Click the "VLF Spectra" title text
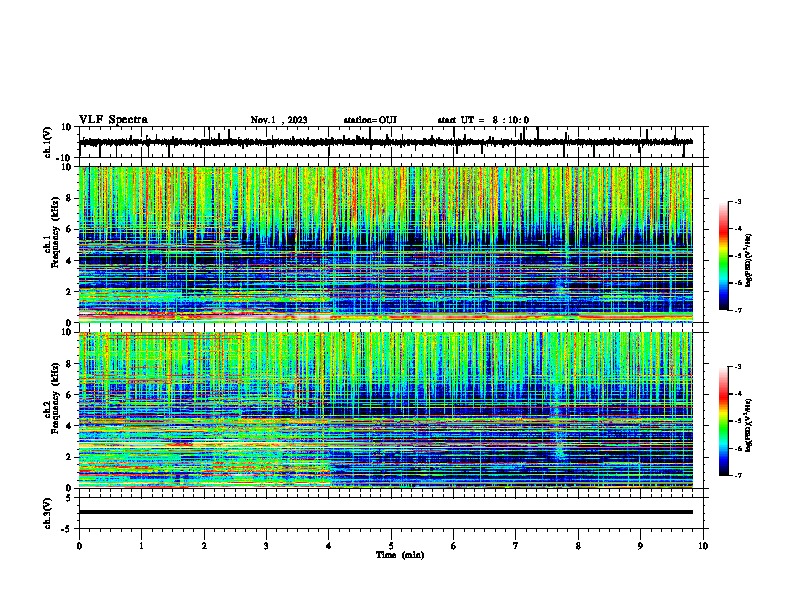 113,120
